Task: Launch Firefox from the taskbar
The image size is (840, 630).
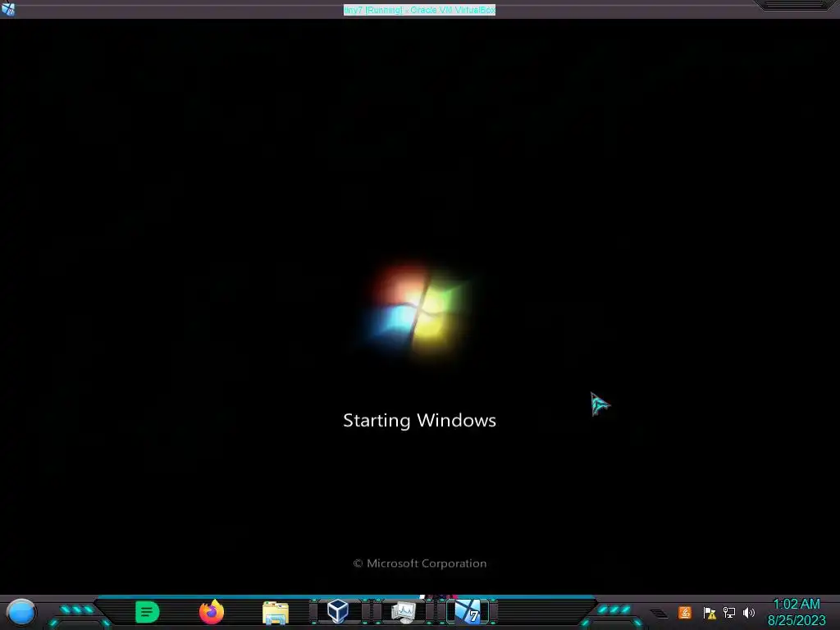Action: coord(212,612)
